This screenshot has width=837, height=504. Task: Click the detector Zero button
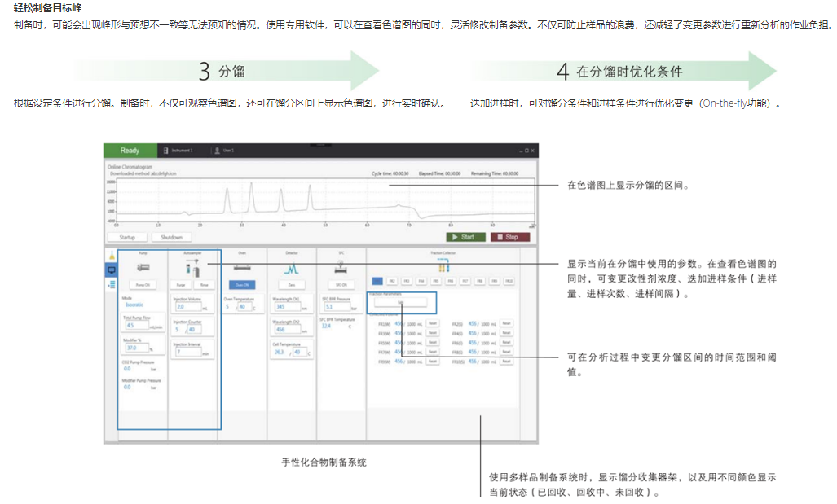coord(292,285)
